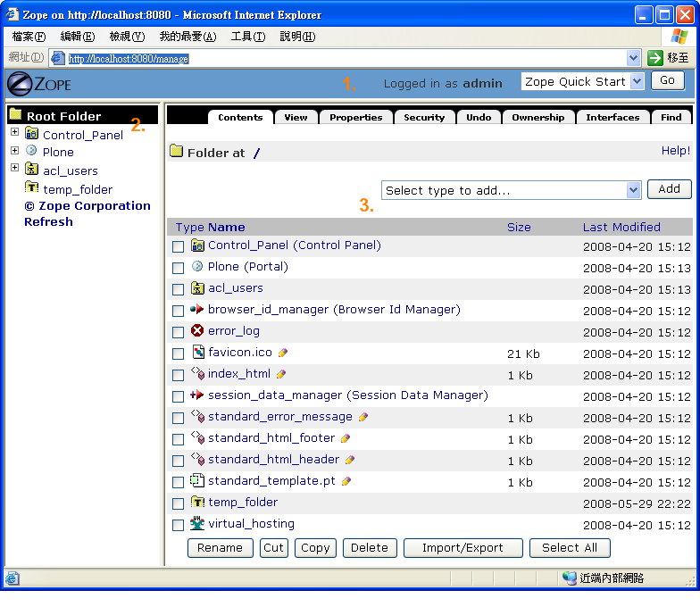The height and width of the screenshot is (607, 700).
Task: Click the Root Folder icon in tree
Action: click(x=16, y=114)
